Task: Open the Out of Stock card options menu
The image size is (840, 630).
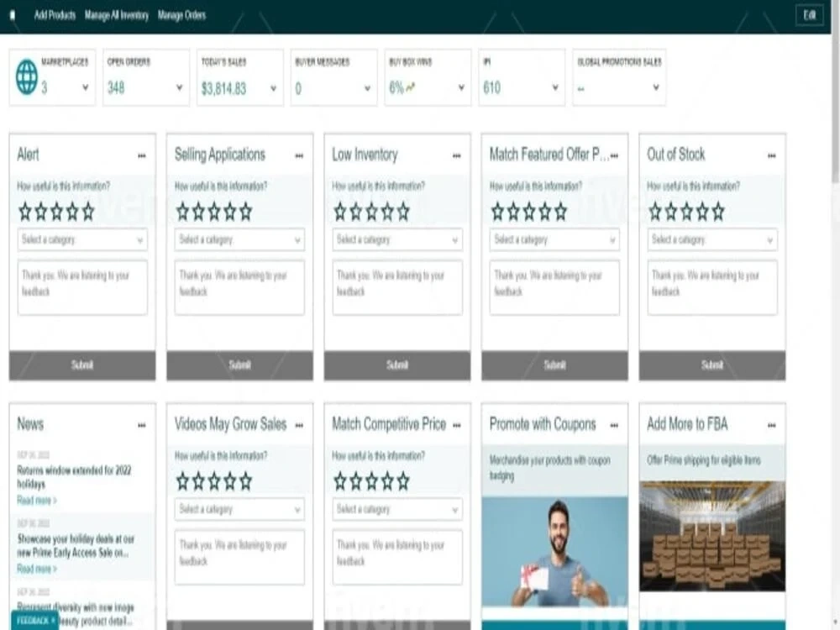Action: click(x=771, y=156)
